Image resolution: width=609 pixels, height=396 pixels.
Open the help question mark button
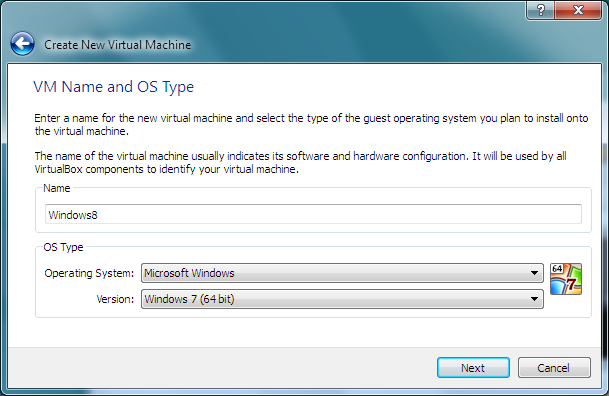pyautogui.click(x=540, y=10)
